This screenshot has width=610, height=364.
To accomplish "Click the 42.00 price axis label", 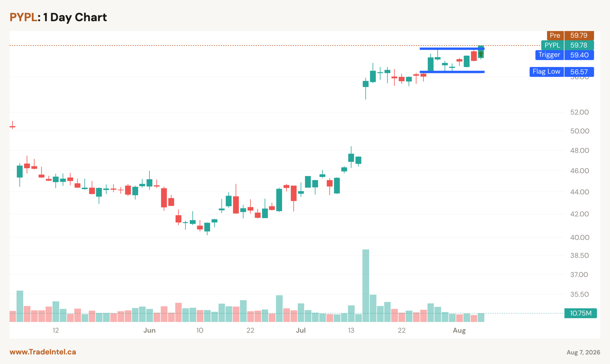I will tap(580, 214).
